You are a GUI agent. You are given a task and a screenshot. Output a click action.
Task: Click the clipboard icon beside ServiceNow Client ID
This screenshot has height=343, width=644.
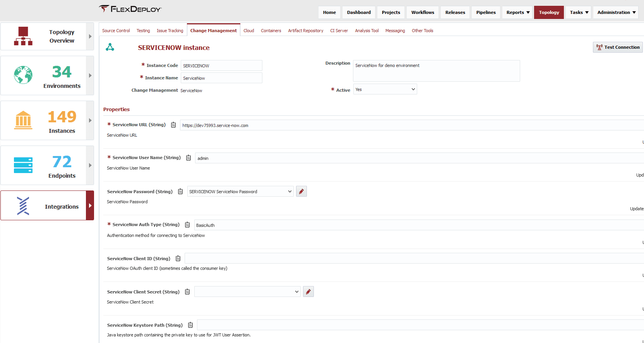pos(178,258)
